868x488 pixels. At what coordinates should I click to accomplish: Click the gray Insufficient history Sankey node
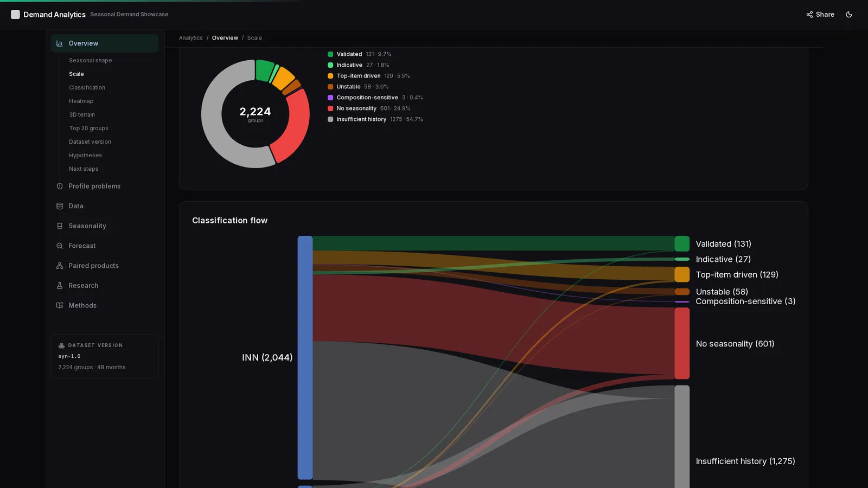(x=682, y=436)
